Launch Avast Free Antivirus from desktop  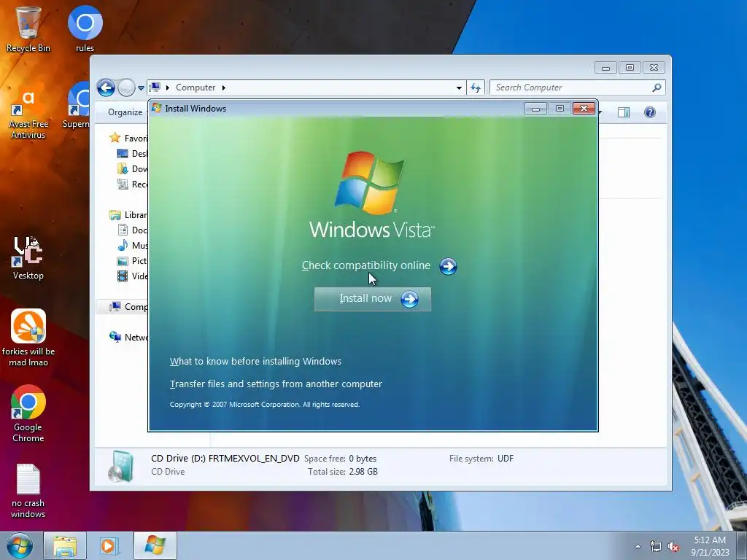coord(28,112)
